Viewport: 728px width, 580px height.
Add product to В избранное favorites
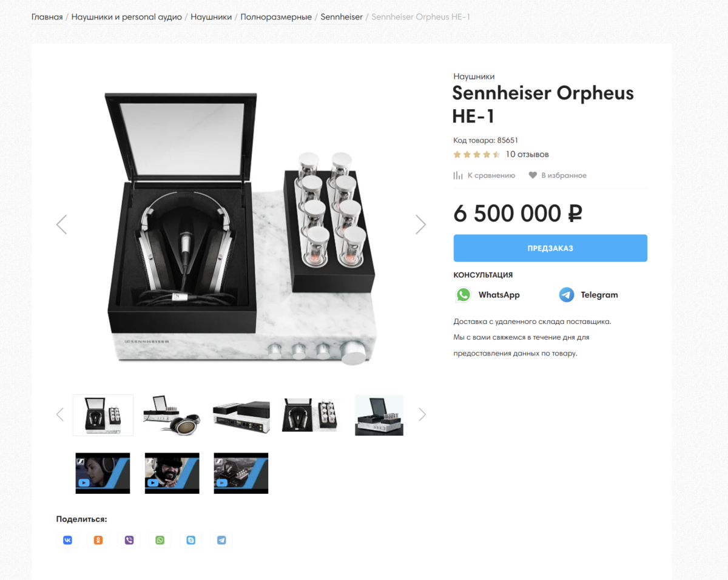pos(558,175)
